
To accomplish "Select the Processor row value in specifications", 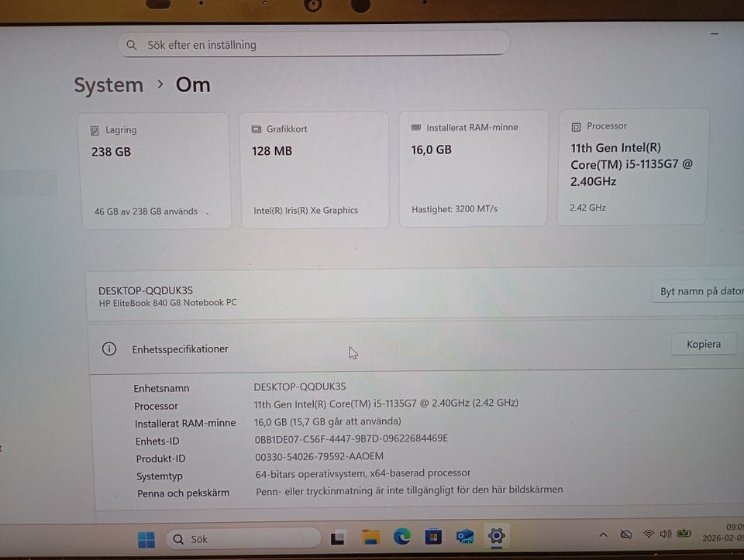I will point(386,404).
